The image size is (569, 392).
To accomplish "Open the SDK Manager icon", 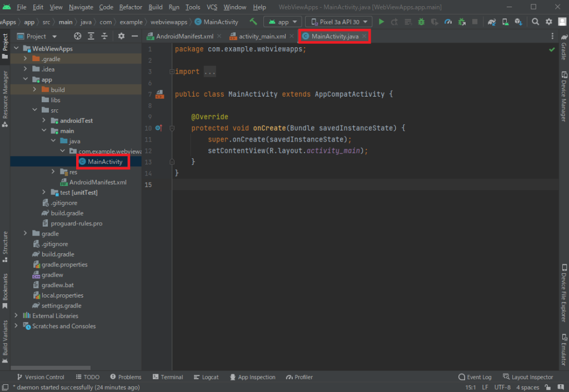I will coord(518,22).
